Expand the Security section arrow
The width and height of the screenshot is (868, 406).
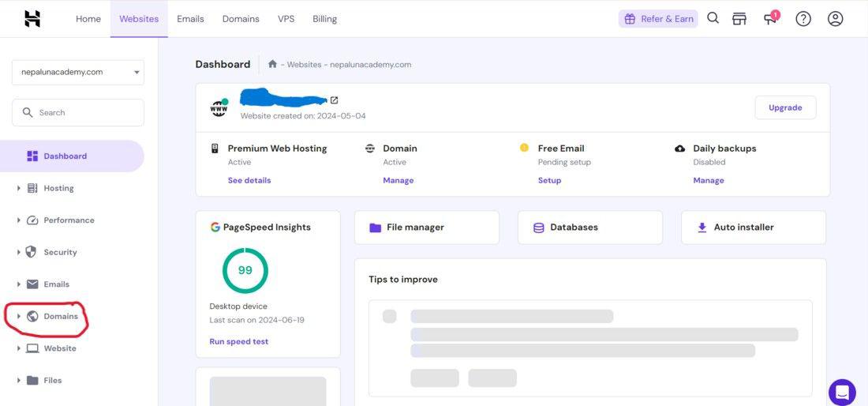pyautogui.click(x=19, y=252)
